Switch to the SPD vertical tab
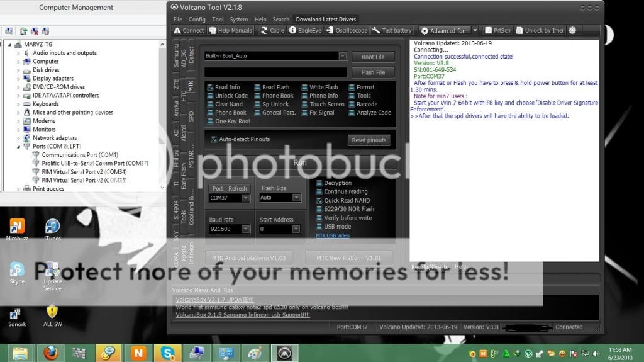 (x=191, y=116)
